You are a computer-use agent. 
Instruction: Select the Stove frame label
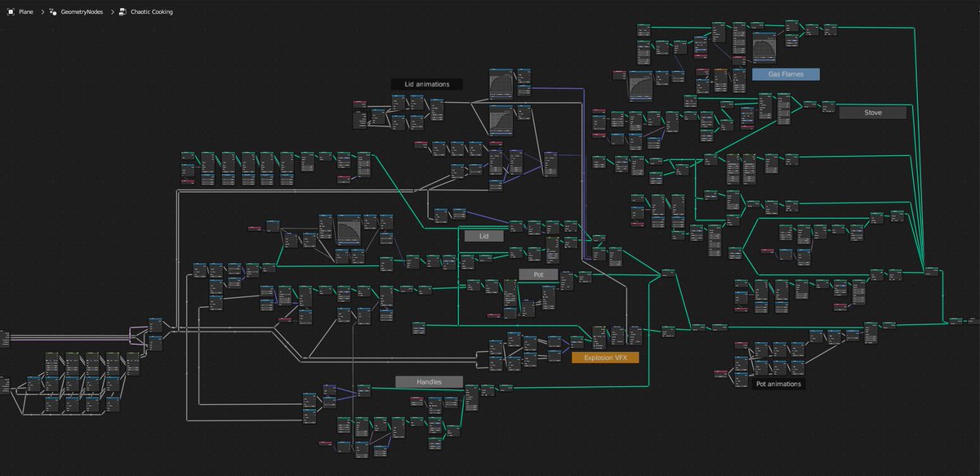872,113
